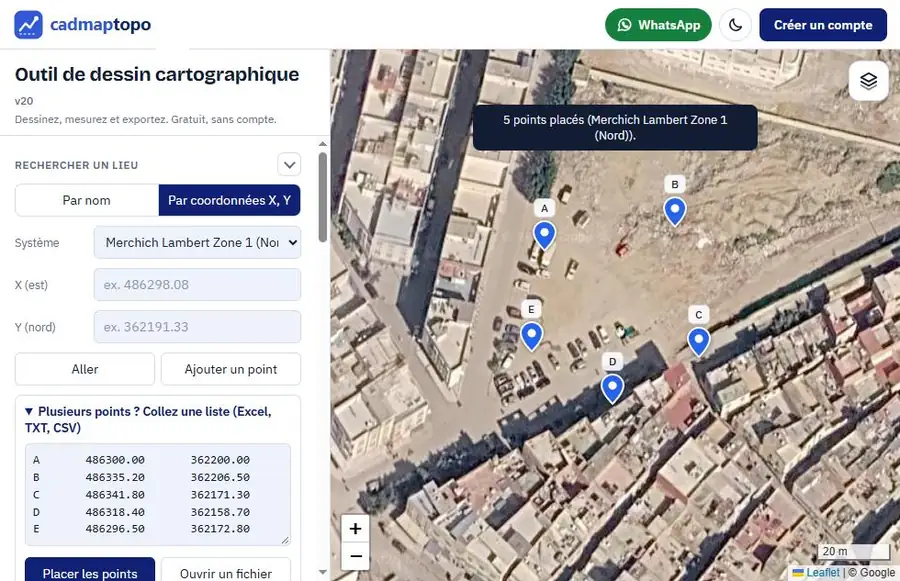Click the 20 m scale bar

[x=853, y=551]
